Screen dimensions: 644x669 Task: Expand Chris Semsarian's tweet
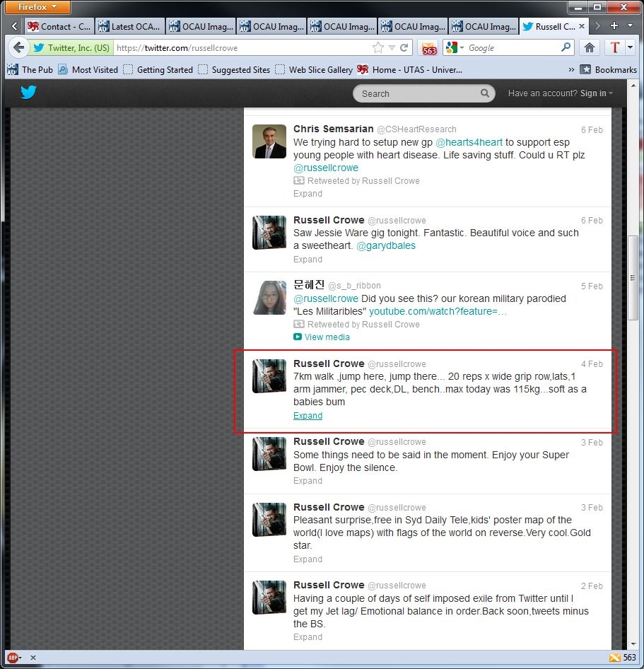[x=308, y=194]
